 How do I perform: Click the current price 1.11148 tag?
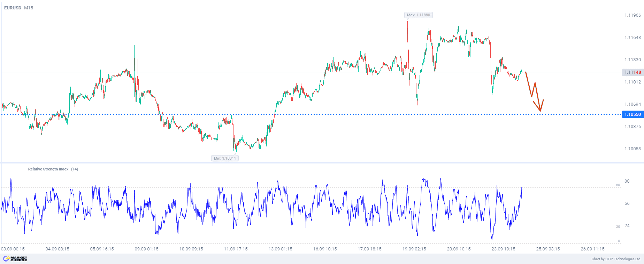coord(632,72)
